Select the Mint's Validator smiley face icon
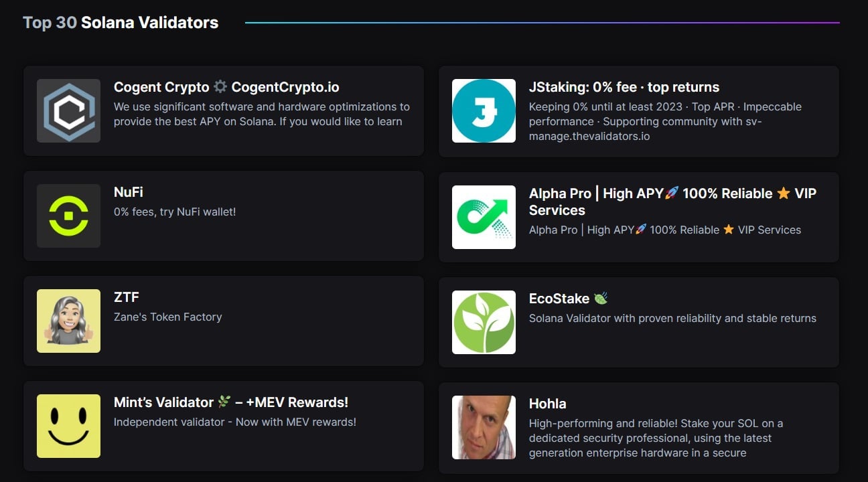Viewport: 868px width, 482px height. pos(68,426)
